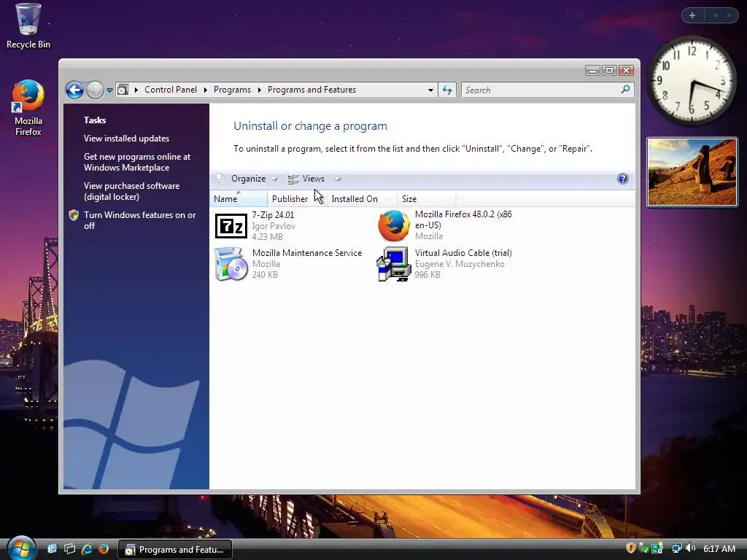Viewport: 747px width, 560px height.
Task: Launch Internet Explorer from Quick Launch
Action: (x=87, y=549)
